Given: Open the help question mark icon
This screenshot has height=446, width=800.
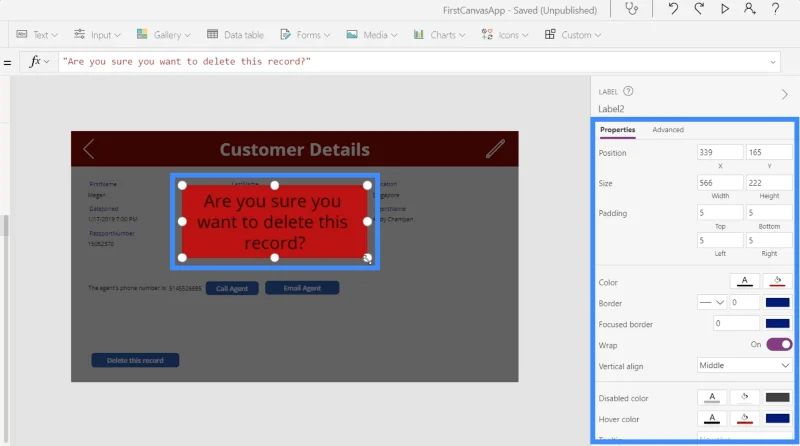Looking at the screenshot, I should [775, 9].
